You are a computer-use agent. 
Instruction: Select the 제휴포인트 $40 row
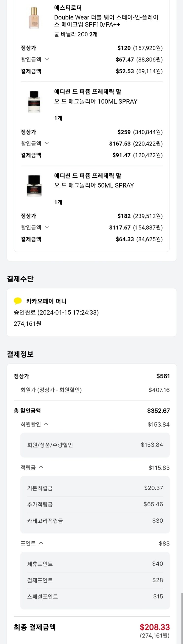[95, 564]
